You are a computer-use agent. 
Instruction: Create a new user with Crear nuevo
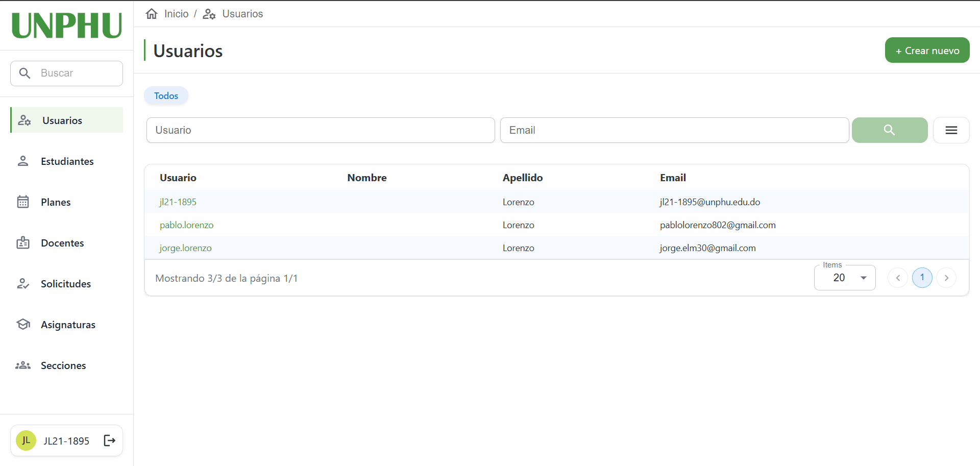tap(927, 50)
